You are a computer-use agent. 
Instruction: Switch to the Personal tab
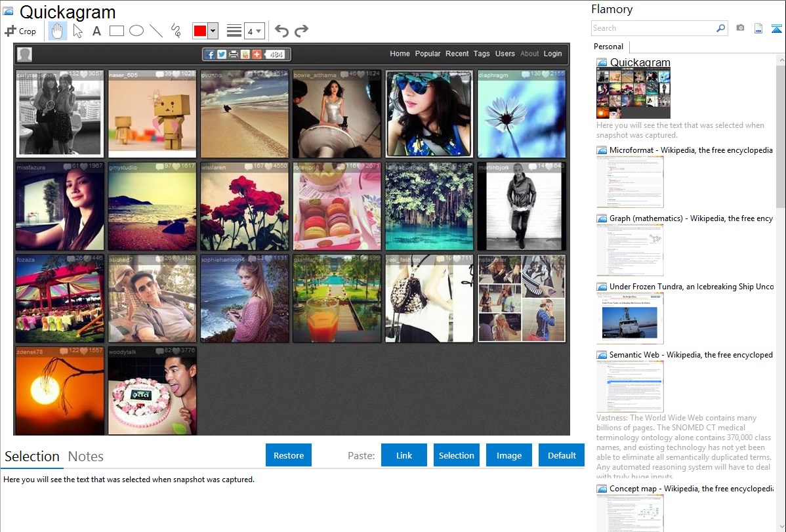(608, 47)
